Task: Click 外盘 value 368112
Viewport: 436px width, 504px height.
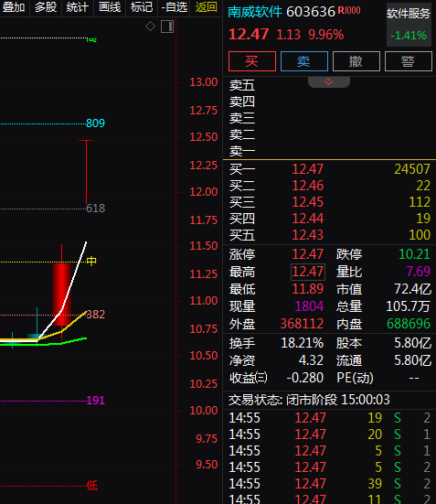Action: point(302,324)
